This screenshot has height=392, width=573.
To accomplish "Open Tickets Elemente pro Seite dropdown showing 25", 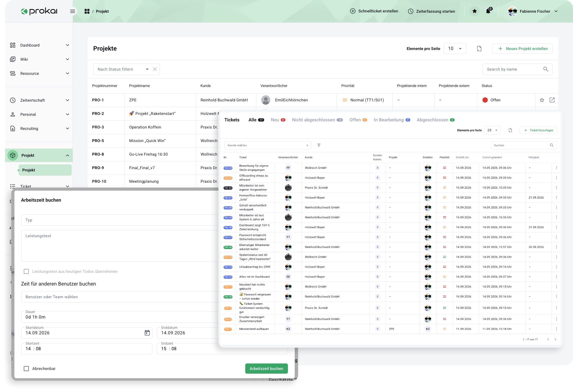I will (x=492, y=130).
